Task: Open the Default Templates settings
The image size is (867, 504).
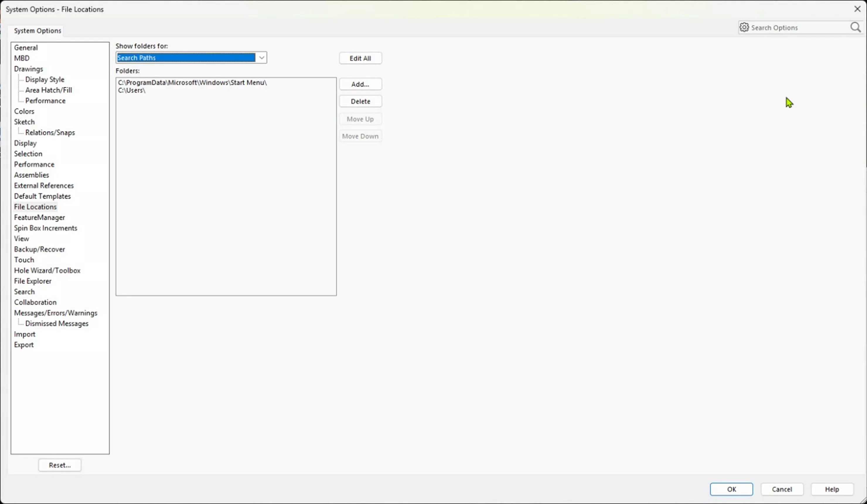Action: point(42,196)
